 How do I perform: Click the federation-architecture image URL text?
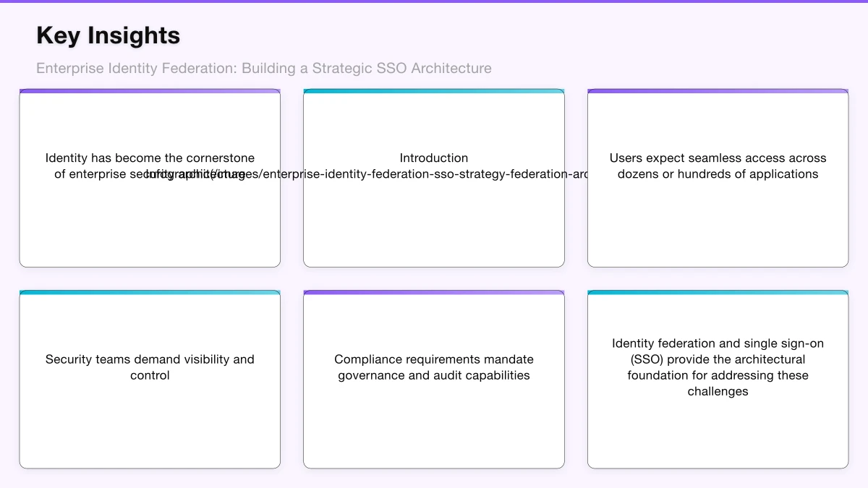[x=369, y=174]
